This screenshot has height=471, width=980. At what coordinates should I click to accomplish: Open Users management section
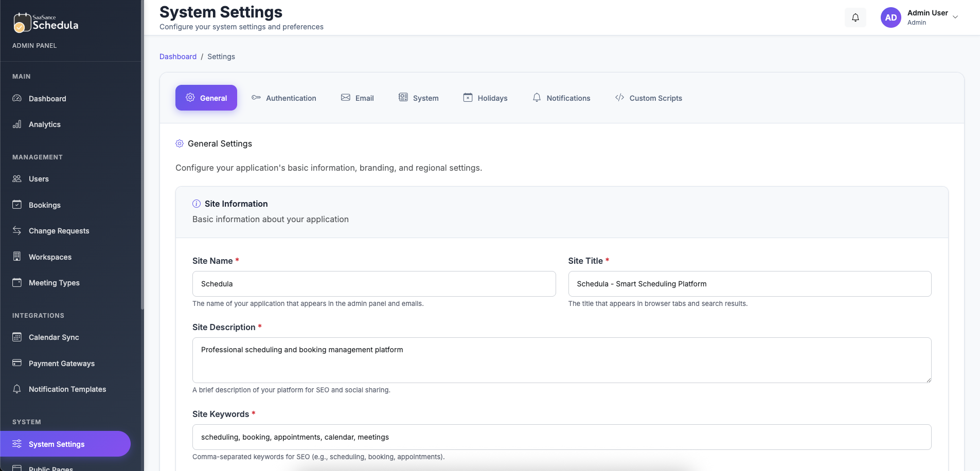click(39, 179)
